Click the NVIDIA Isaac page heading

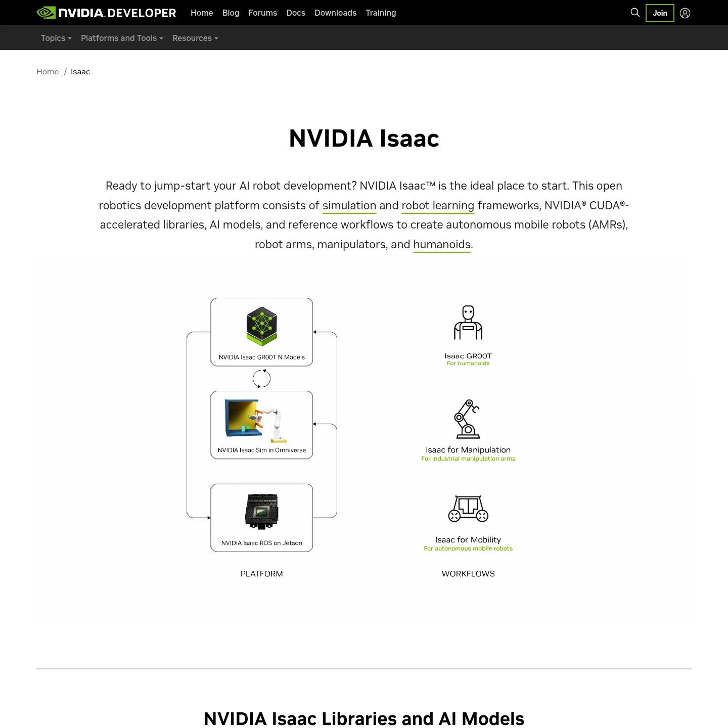coord(364,139)
